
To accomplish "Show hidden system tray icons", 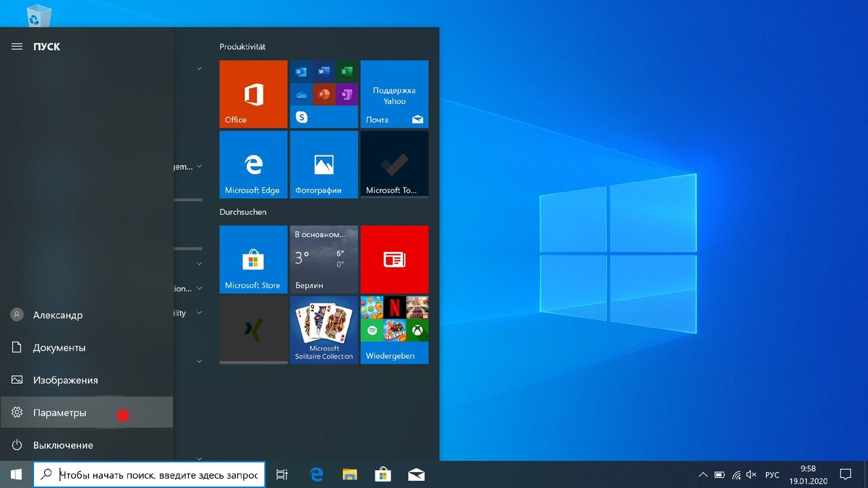I will [x=703, y=475].
